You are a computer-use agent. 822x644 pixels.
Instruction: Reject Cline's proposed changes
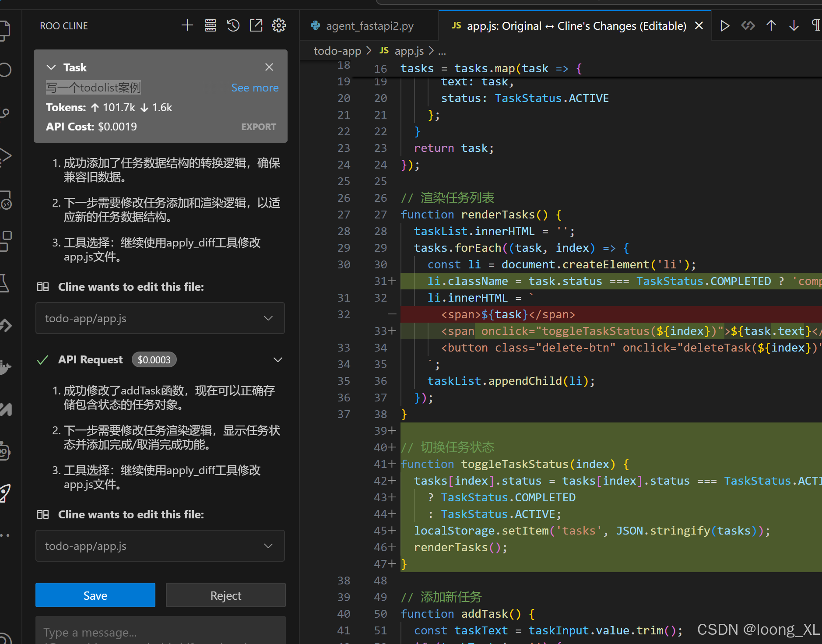pos(225,595)
